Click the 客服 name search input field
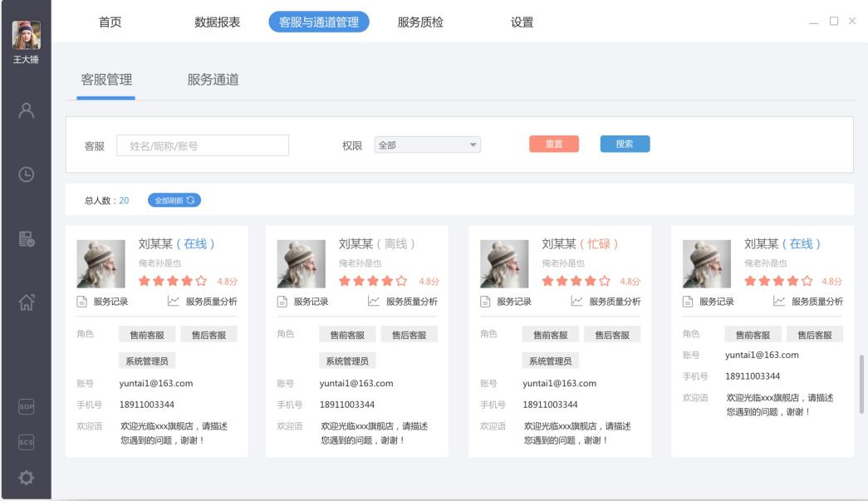868x501 pixels. pyautogui.click(x=203, y=145)
